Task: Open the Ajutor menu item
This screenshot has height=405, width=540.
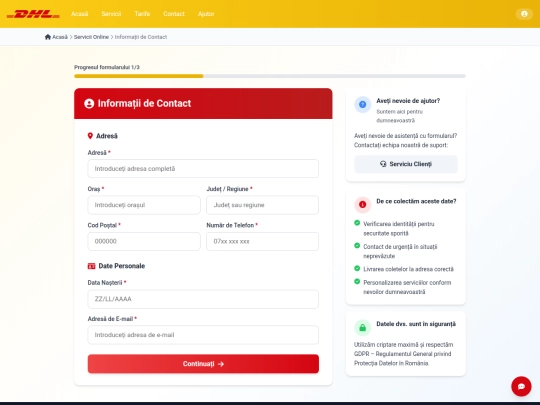Action: 206,14
